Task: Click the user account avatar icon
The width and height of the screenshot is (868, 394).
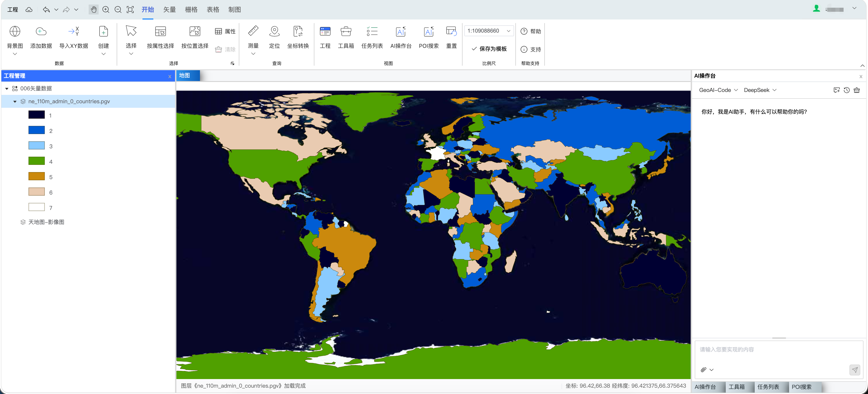Action: point(816,8)
